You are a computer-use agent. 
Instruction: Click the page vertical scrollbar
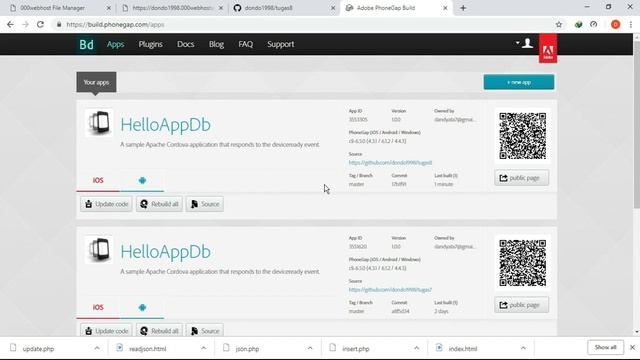click(637, 124)
